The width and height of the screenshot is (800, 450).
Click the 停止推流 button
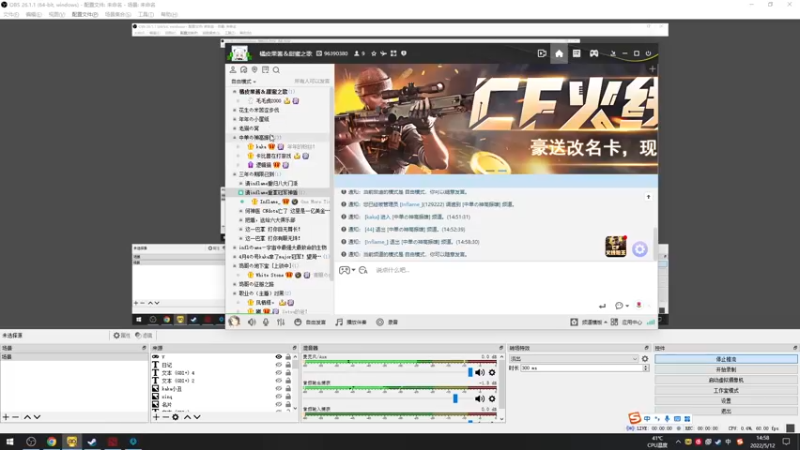point(726,359)
